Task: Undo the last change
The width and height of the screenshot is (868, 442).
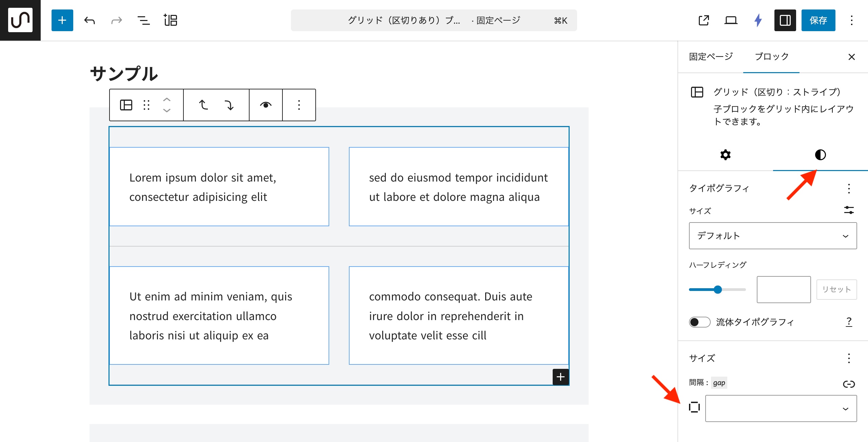Action: point(90,20)
